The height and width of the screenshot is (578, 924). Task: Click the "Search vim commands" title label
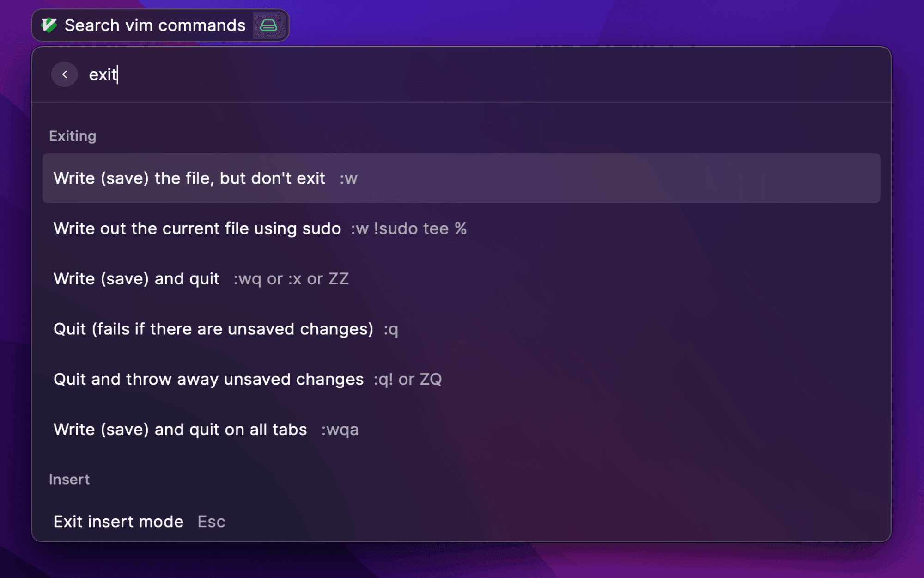(155, 25)
